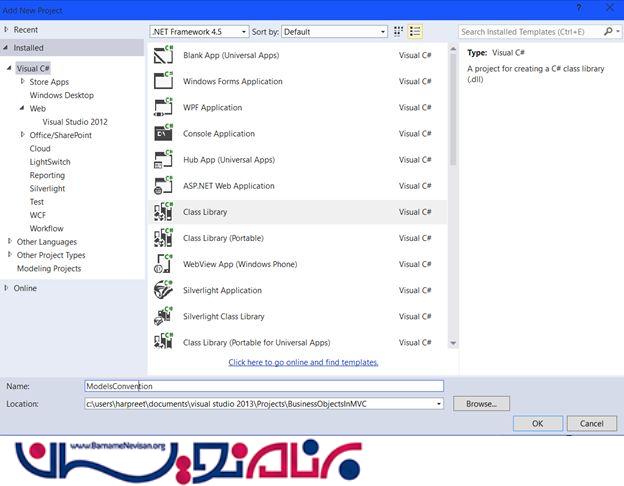Switch to small icons view
624x486 pixels.
399,32
